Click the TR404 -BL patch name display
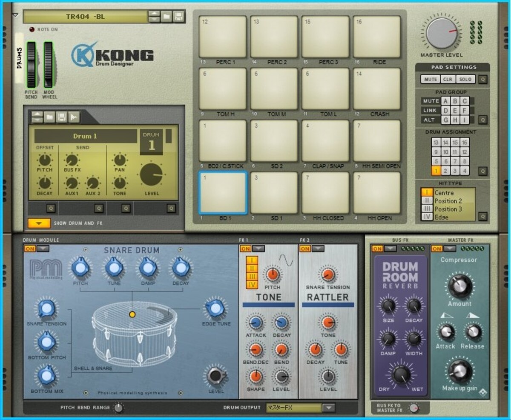 coord(86,17)
